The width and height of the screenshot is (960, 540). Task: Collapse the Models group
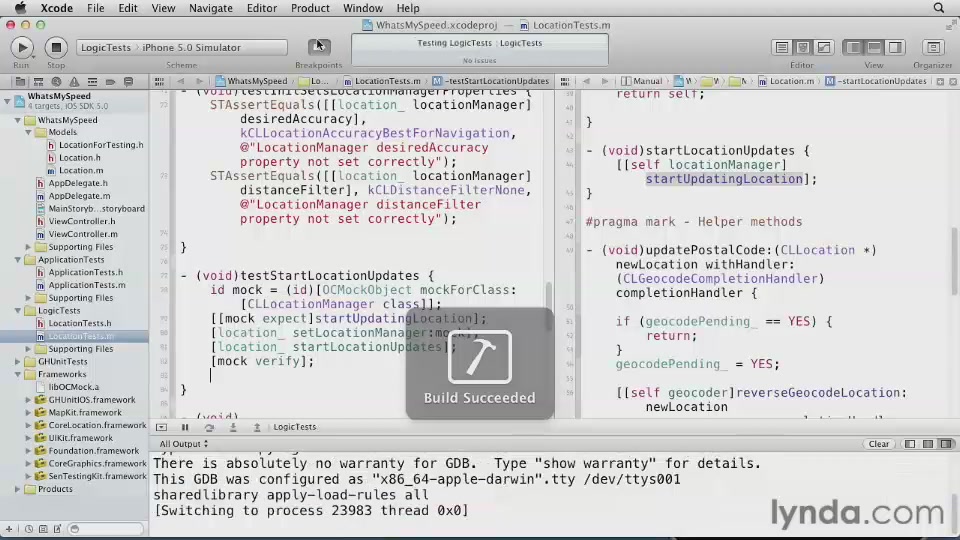click(x=28, y=132)
